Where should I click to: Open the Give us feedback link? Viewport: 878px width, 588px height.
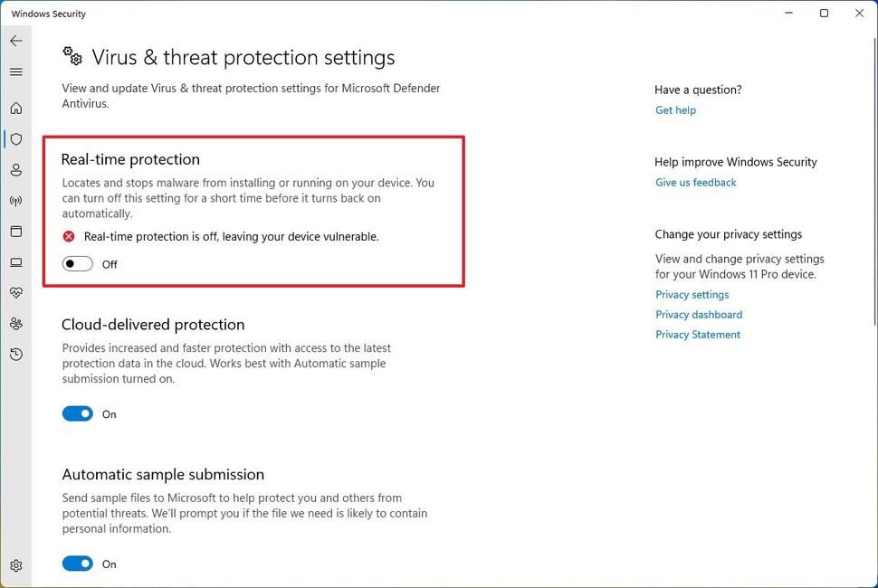point(695,182)
